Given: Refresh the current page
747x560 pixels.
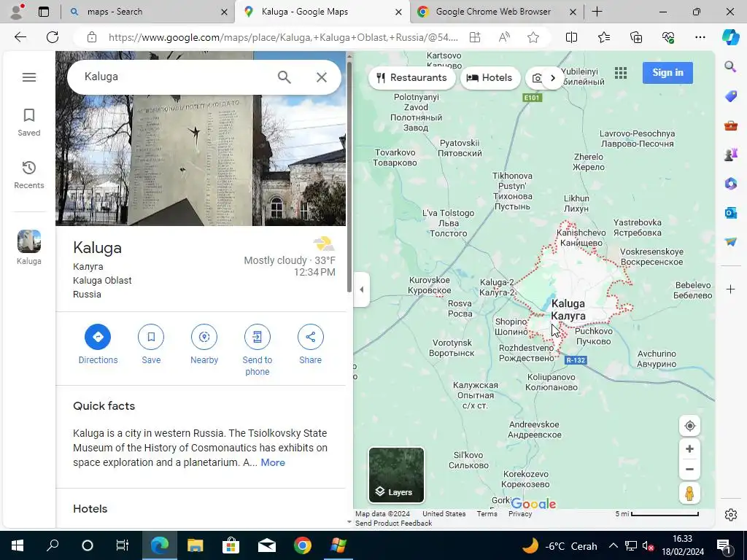Looking at the screenshot, I should [53, 37].
